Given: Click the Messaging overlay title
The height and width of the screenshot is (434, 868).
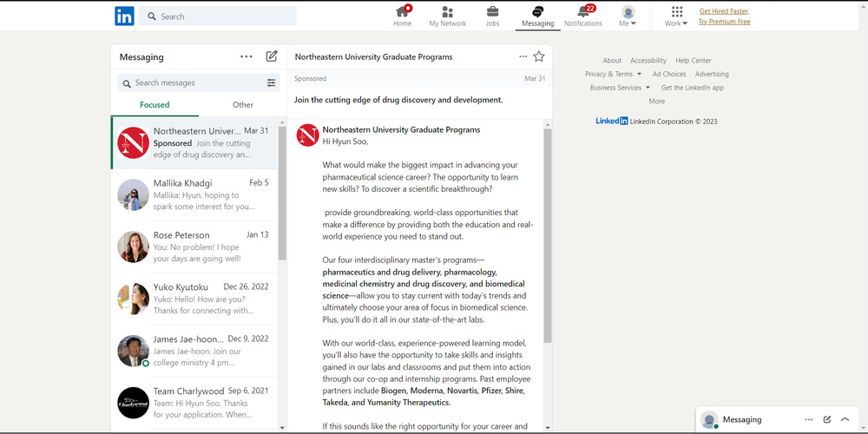Looking at the screenshot, I should (742, 419).
